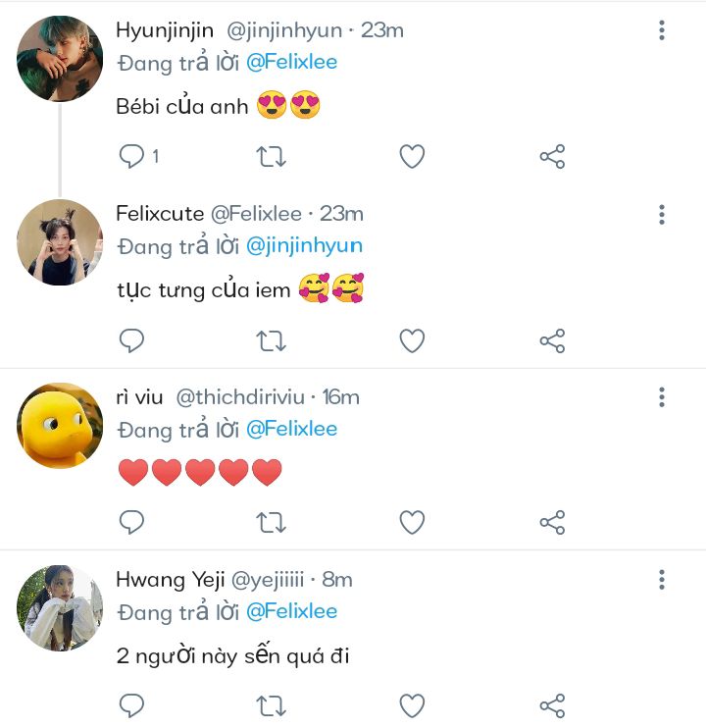This screenshot has height=728, width=706.
Task: Open @Felixlee mention in Hwang Yeji's reply
Action: coord(292,611)
